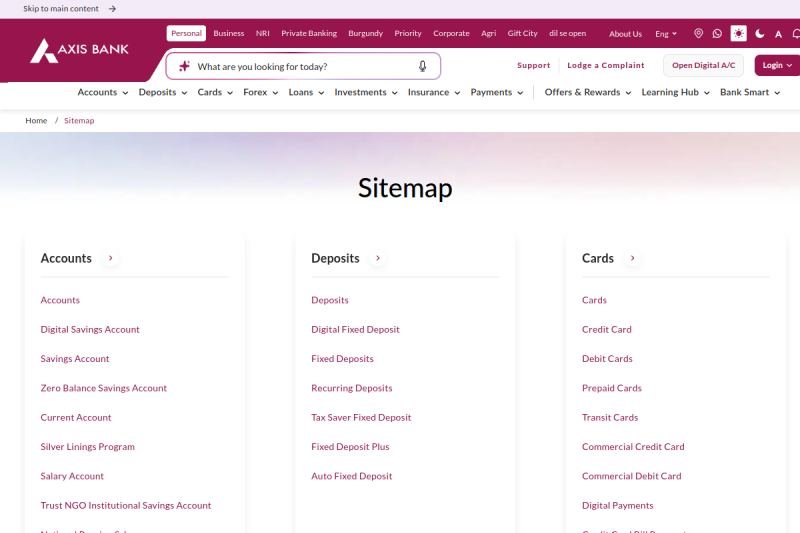Viewport: 800px width, 533px height.
Task: Expand the Loans navigation dropdown
Action: 306,92
